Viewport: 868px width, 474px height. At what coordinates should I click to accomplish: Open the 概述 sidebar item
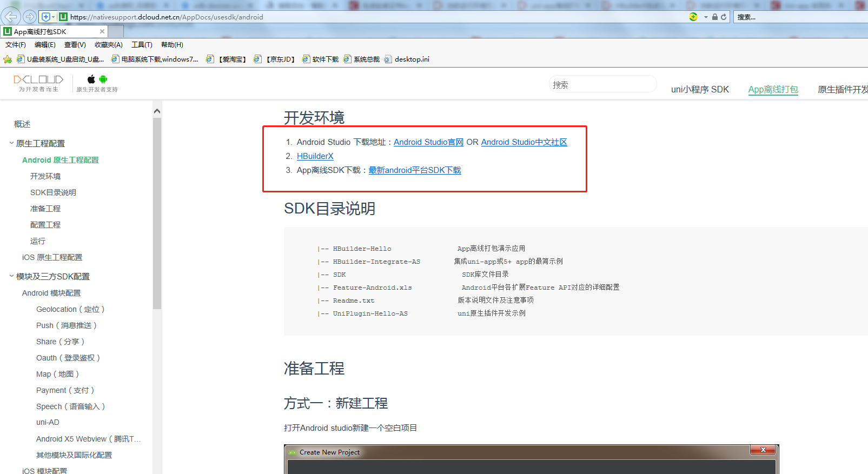click(x=22, y=124)
